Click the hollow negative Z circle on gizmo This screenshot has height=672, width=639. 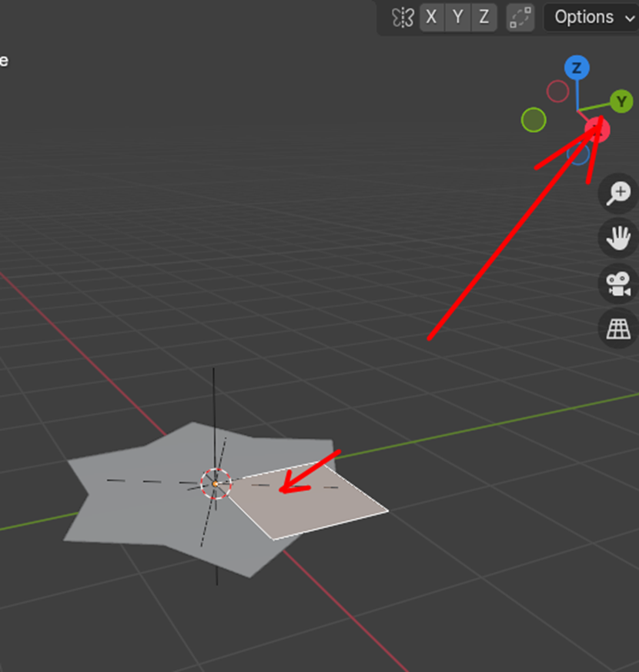point(580,154)
